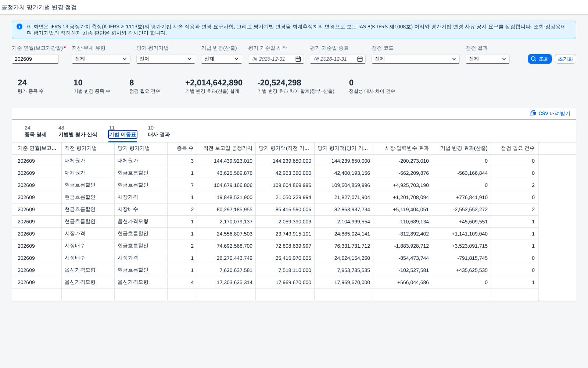Image resolution: width=588 pixels, height=368 pixels.
Task: Click cell value 17,303,625,314
Action: pos(234,282)
